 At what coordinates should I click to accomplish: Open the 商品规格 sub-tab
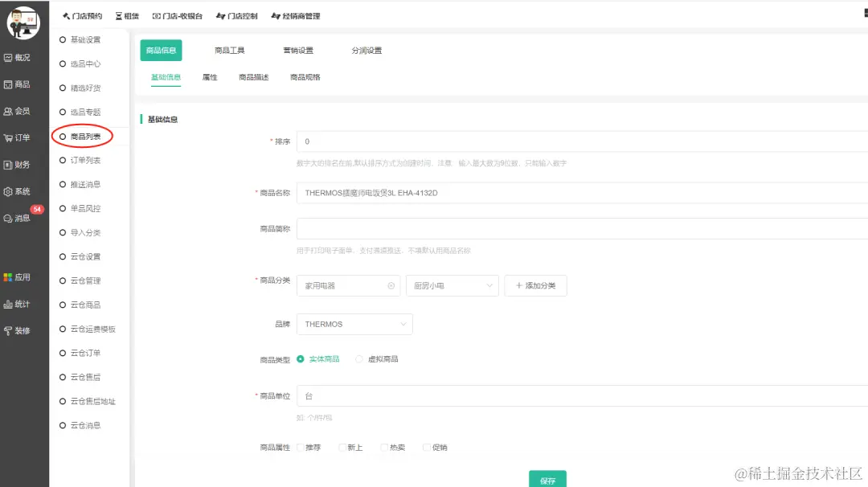[304, 77]
